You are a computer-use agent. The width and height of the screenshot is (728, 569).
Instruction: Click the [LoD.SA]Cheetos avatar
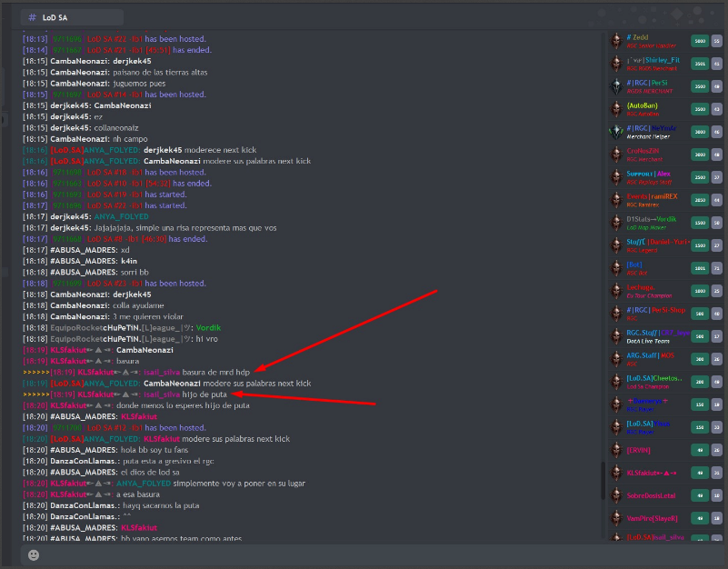pos(616,382)
